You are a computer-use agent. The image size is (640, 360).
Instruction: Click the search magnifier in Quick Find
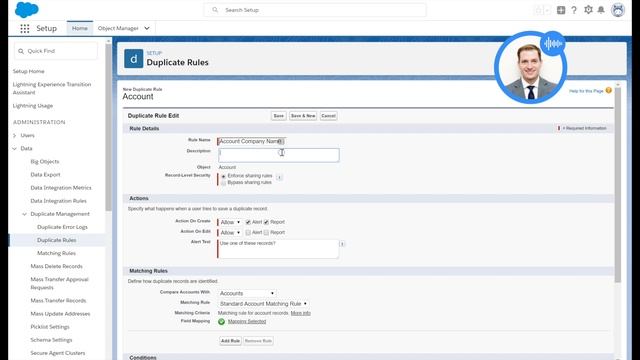21,51
